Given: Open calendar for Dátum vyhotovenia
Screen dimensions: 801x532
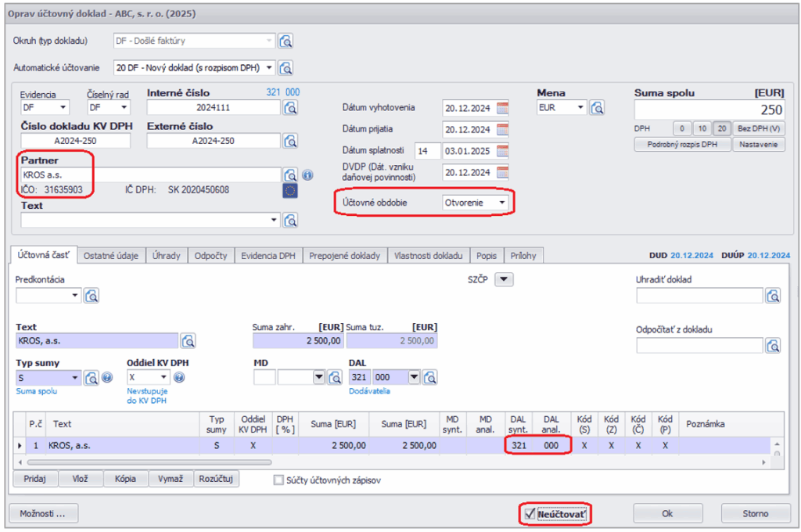Looking at the screenshot, I should coord(503,108).
